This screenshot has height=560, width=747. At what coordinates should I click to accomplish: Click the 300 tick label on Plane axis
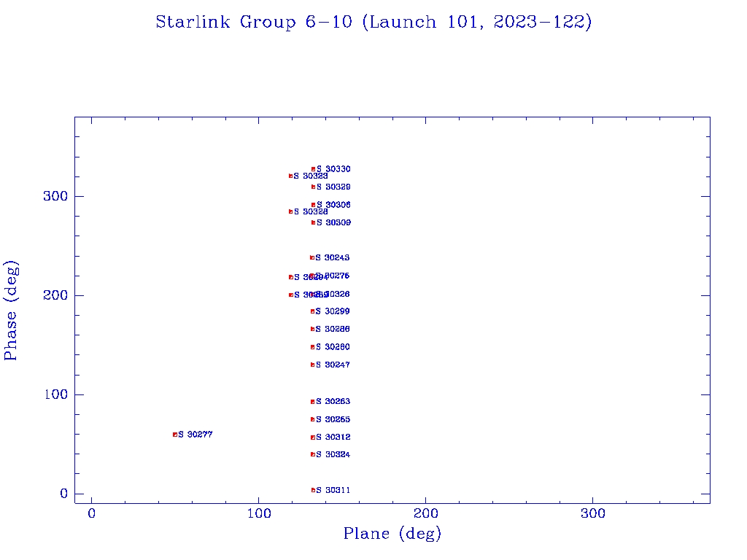point(592,514)
